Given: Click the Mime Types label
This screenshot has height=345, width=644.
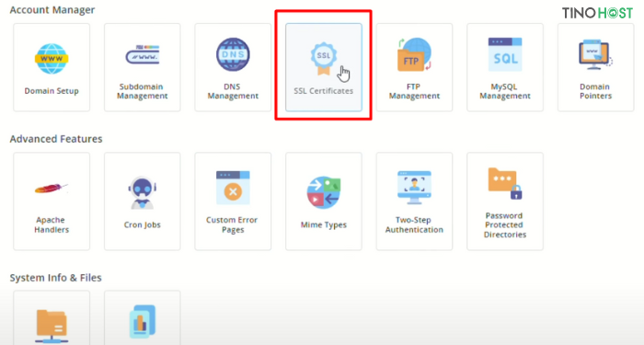Looking at the screenshot, I should point(324,224).
